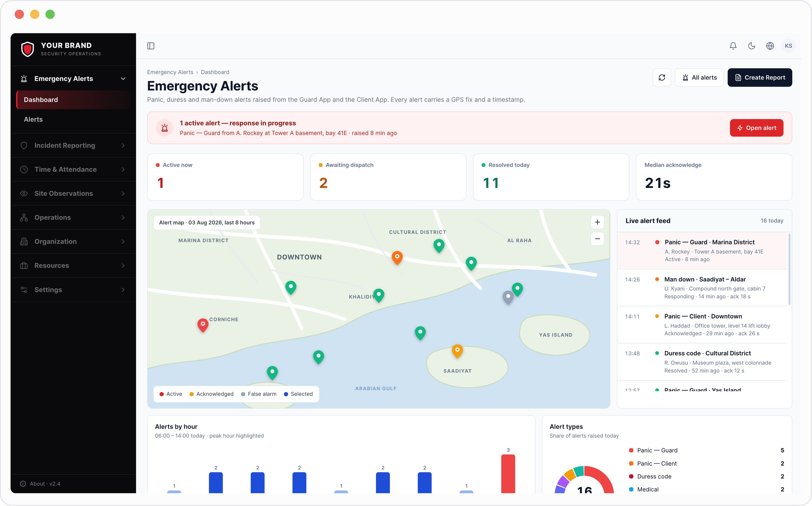Open the language globe icon
812x506 pixels.
point(770,46)
